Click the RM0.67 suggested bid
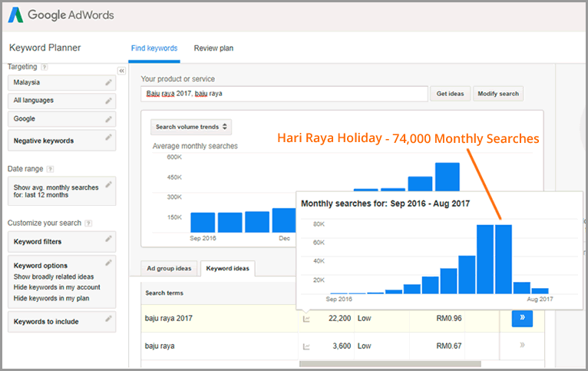588x371 pixels. pos(449,346)
